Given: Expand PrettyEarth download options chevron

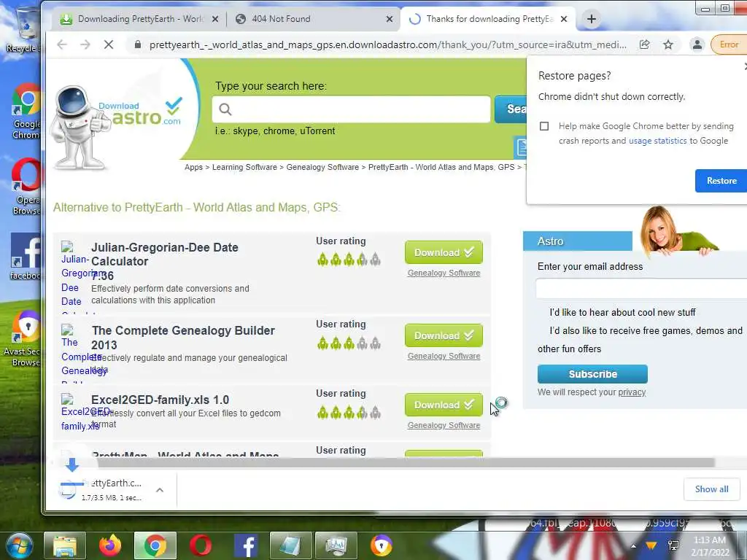Looking at the screenshot, I should click(160, 490).
